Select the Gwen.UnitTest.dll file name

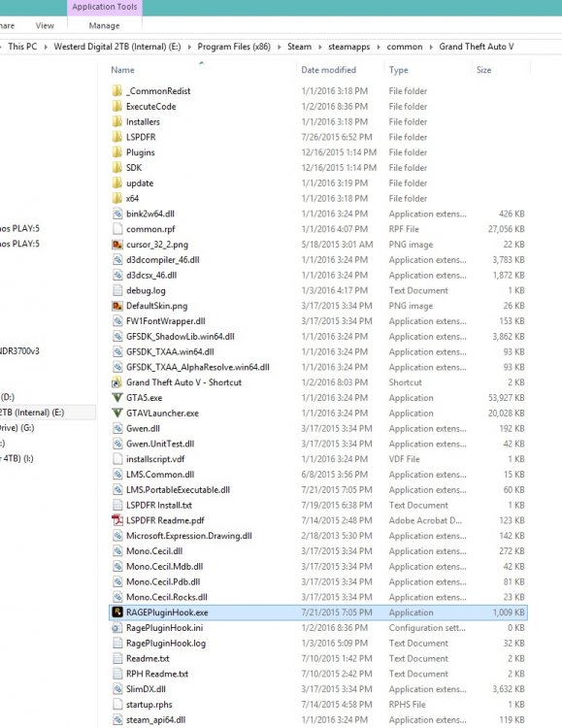click(160, 444)
